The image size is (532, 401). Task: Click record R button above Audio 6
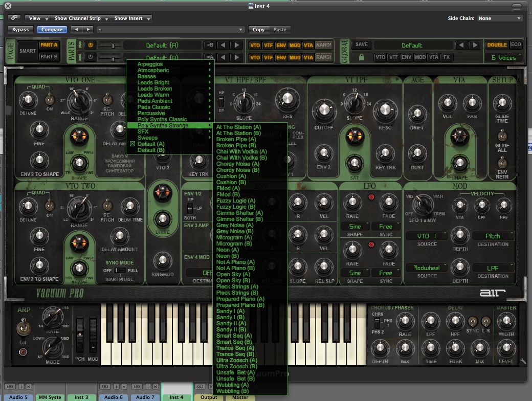tap(124, 386)
